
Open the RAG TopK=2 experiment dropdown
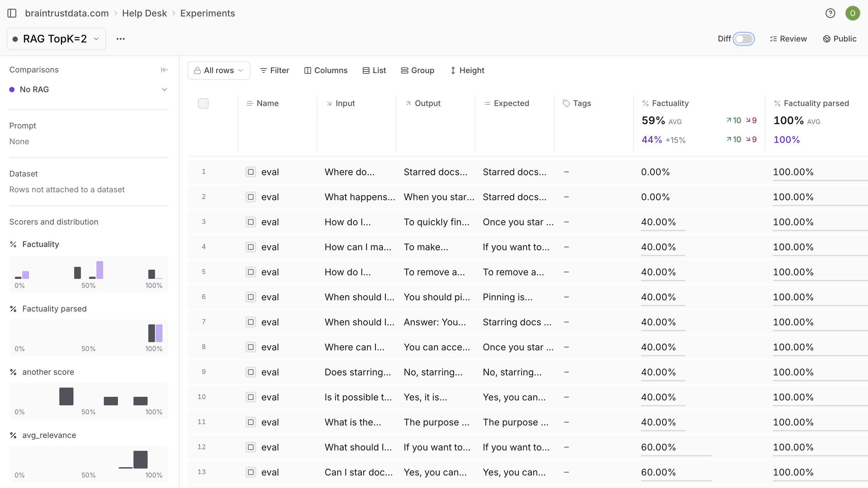(x=56, y=39)
